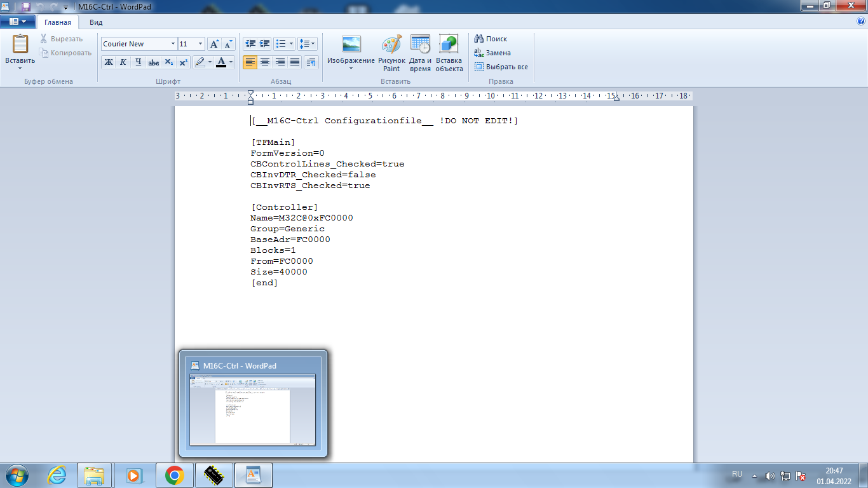
Task: Increase font size with grow font icon
Action: 214,44
